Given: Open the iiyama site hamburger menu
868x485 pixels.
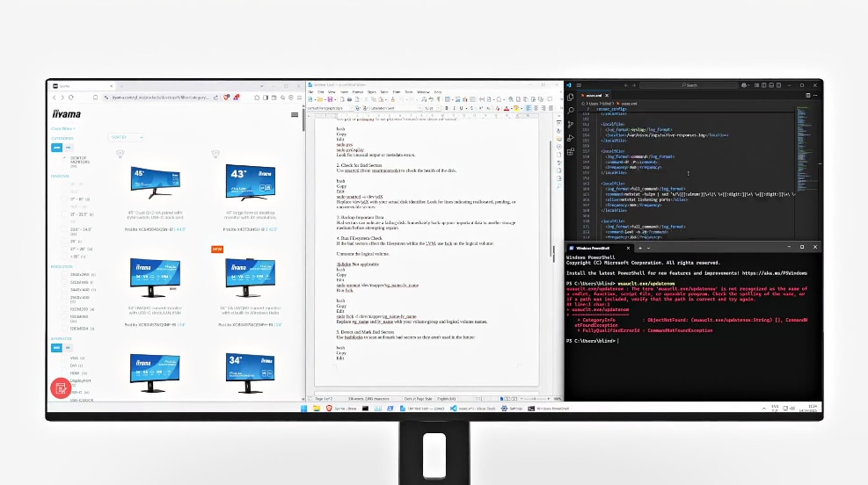Looking at the screenshot, I should point(295,114).
